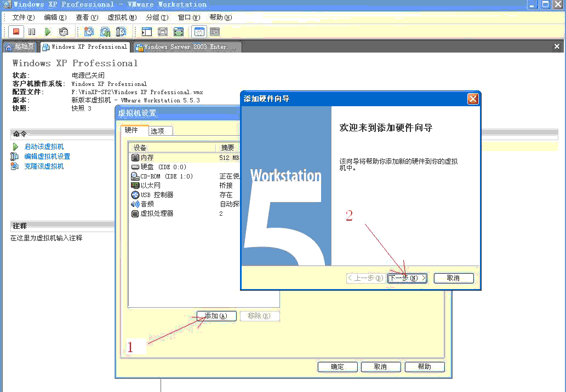Open the 编辑(E) menu

click(55, 18)
